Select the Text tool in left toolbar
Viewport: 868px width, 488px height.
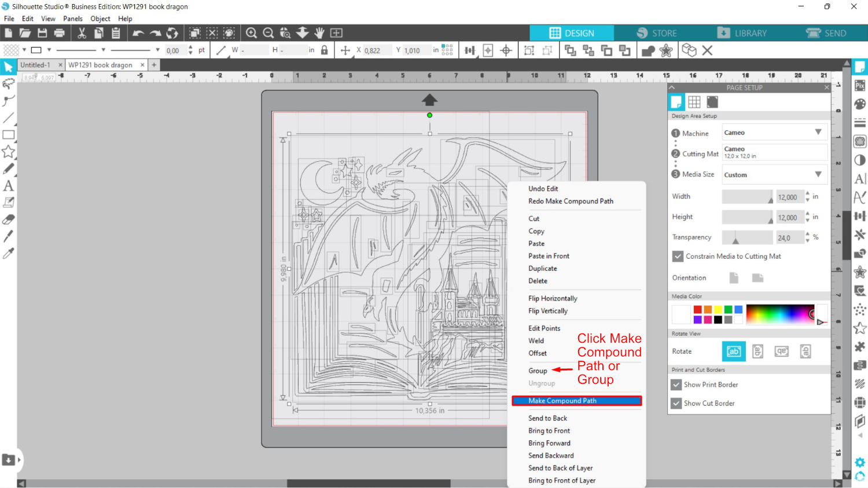click(x=8, y=186)
